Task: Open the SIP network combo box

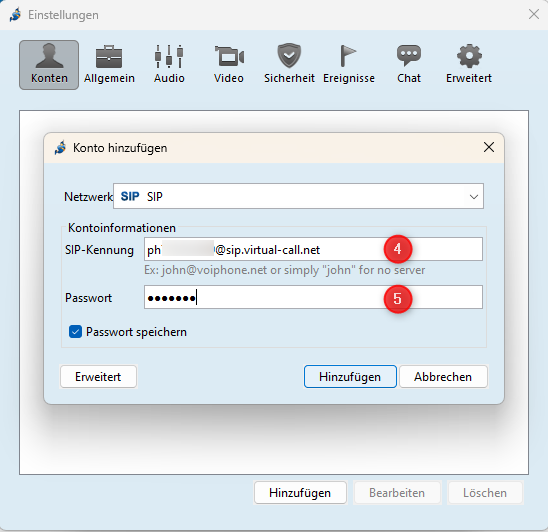Action: 298,196
